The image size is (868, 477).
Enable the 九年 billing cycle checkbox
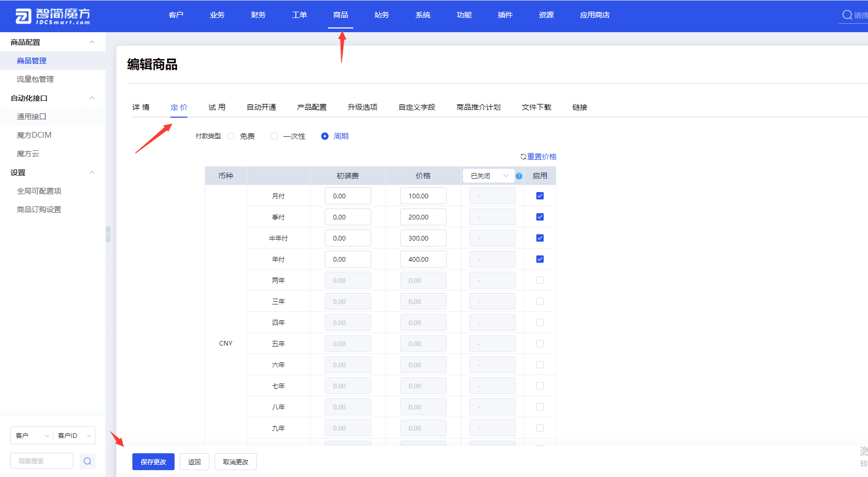[540, 428]
